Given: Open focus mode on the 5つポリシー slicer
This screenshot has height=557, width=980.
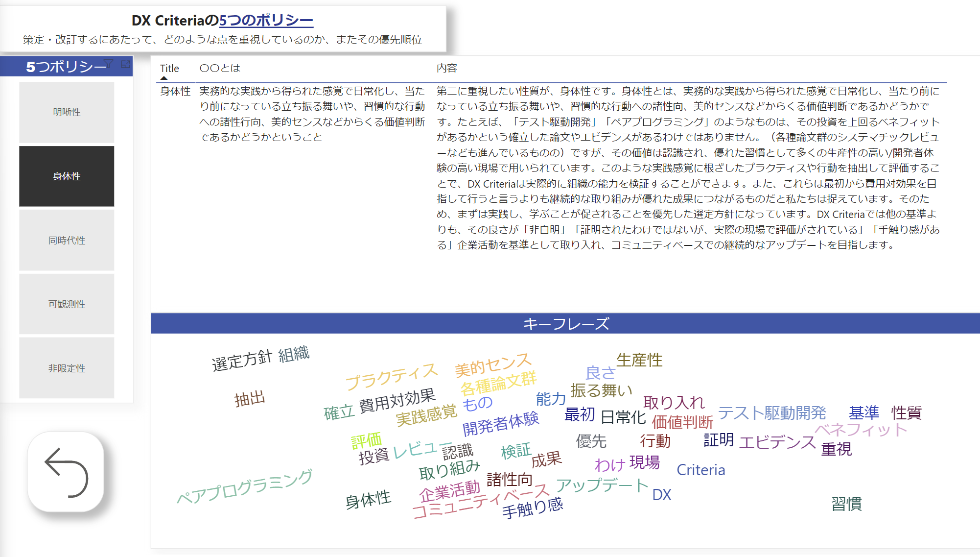Looking at the screenshot, I should 126,64.
